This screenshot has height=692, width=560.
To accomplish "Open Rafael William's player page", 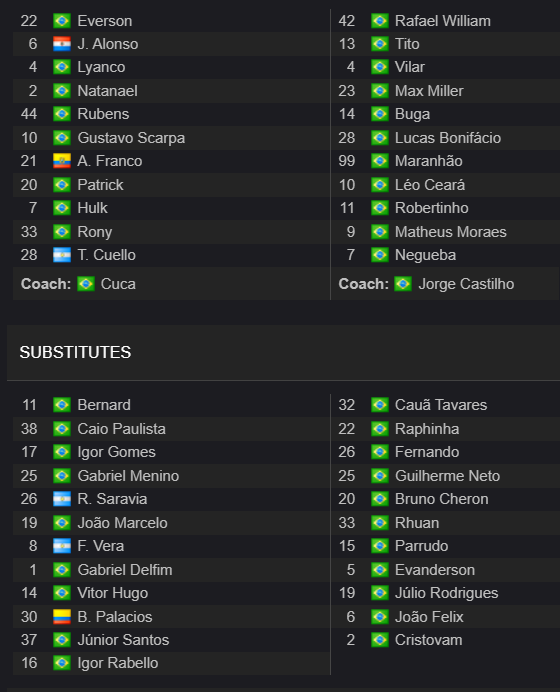I will point(443,21).
